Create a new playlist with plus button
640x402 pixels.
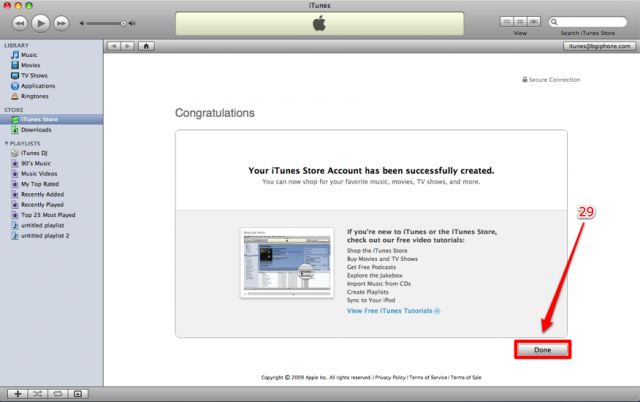tap(16, 393)
